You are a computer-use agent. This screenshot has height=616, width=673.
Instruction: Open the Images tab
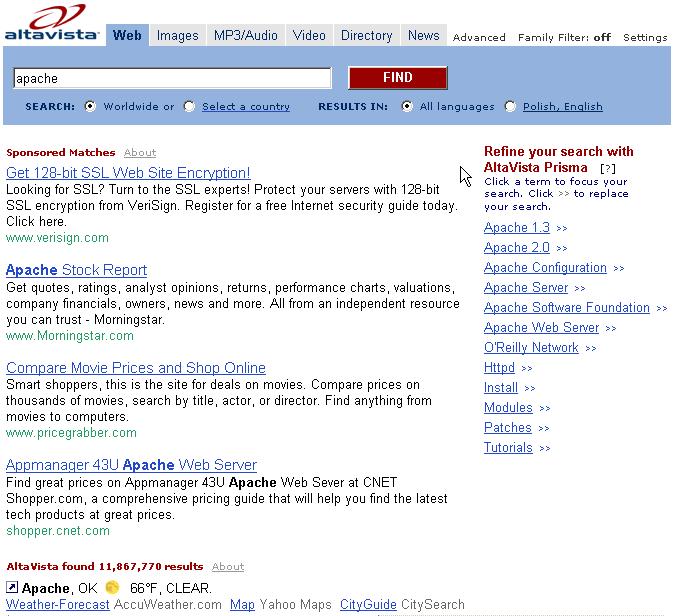(x=177, y=35)
